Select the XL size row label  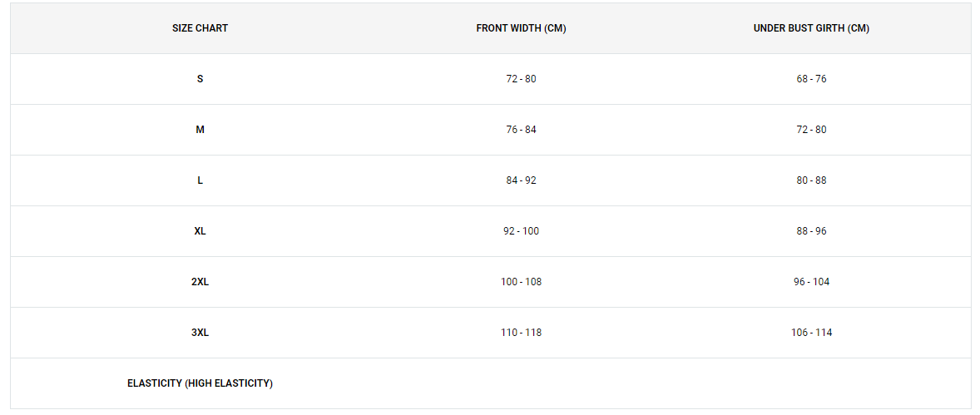pyautogui.click(x=200, y=230)
